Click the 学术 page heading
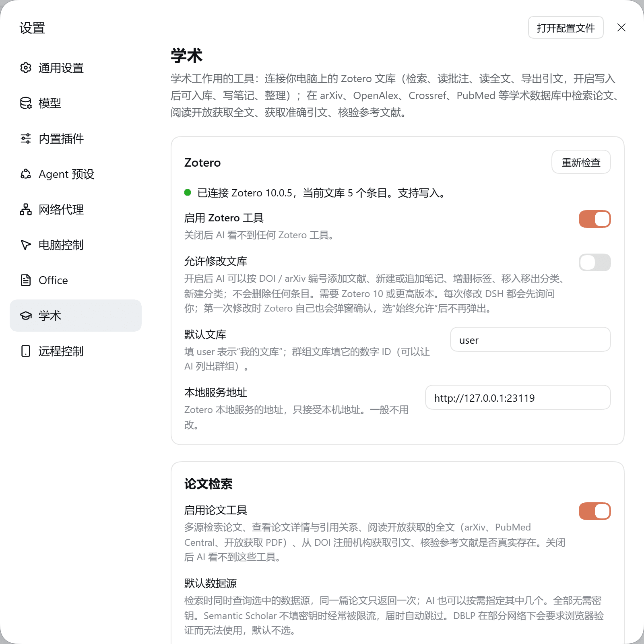Image resolution: width=644 pixels, height=644 pixels. tap(186, 56)
